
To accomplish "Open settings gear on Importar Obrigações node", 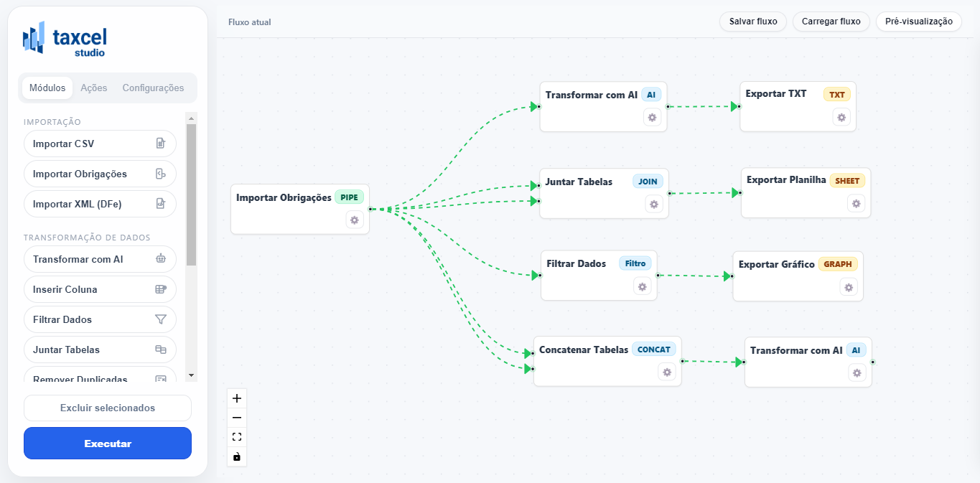I will tap(354, 220).
